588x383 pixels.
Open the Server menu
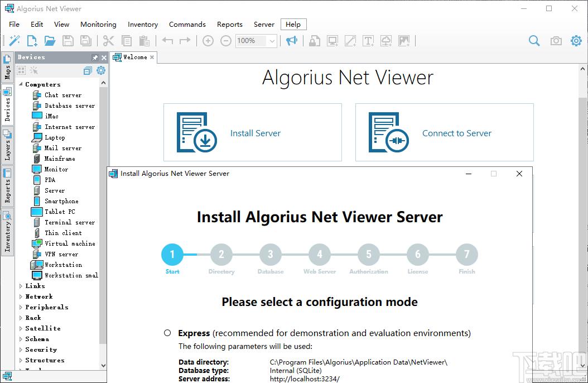click(x=264, y=25)
